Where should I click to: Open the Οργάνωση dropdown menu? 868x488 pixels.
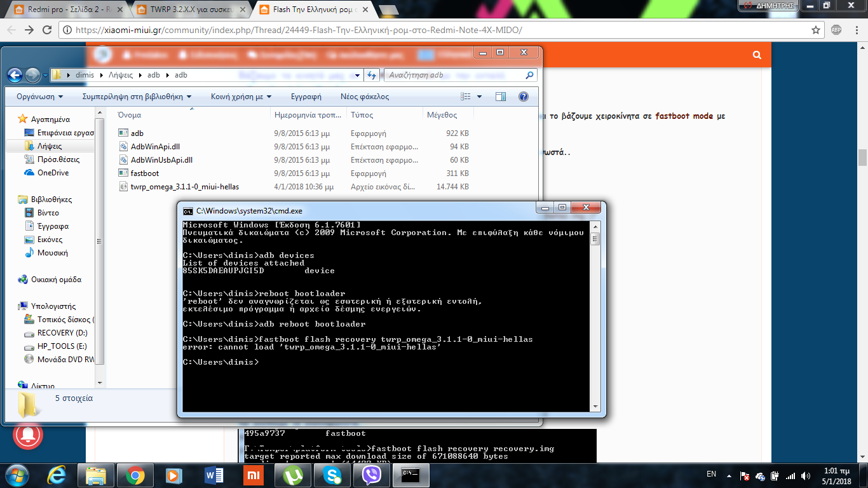[x=40, y=97]
